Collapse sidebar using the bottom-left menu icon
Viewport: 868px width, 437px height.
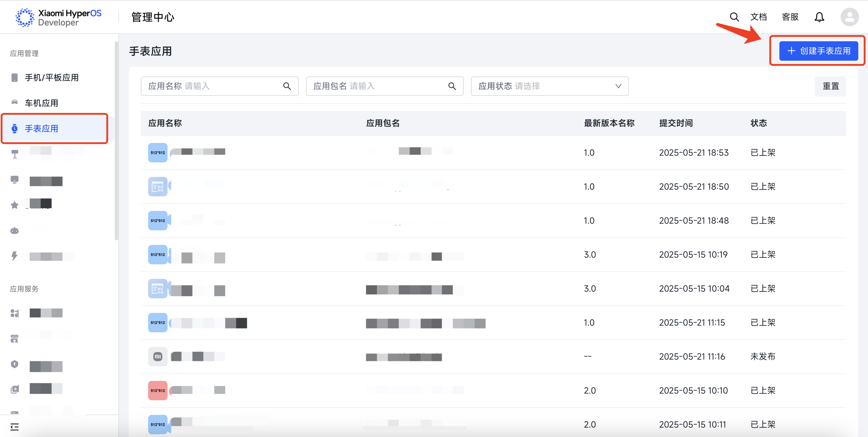tap(15, 427)
